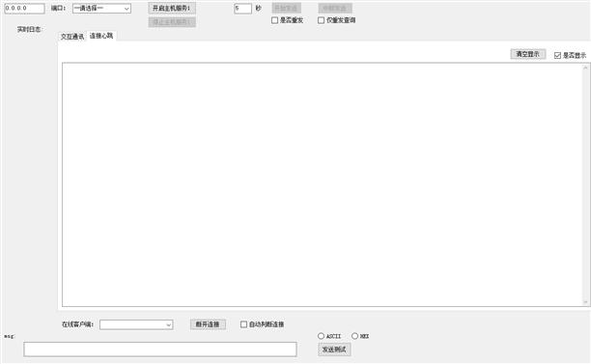Select the ASCII radio button

321,336
